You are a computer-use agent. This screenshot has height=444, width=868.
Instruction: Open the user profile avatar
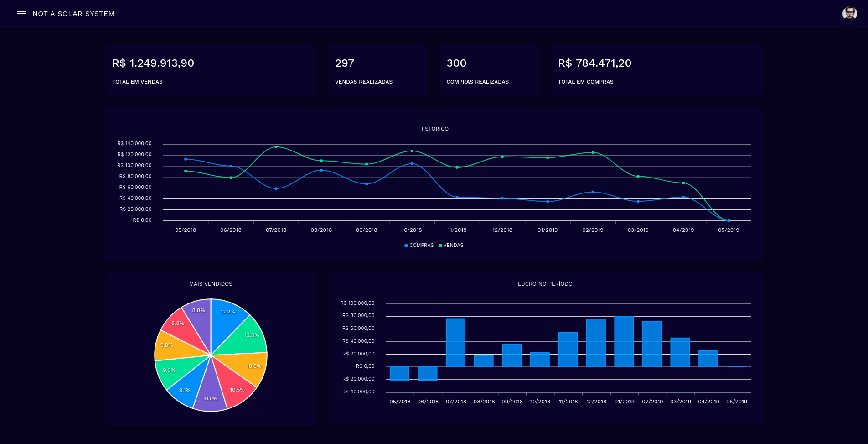click(x=849, y=14)
